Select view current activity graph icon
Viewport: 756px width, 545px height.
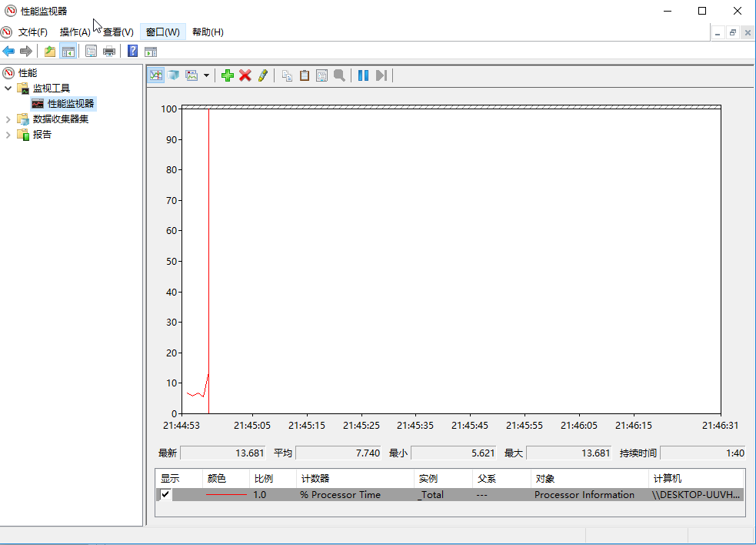pyautogui.click(x=156, y=75)
